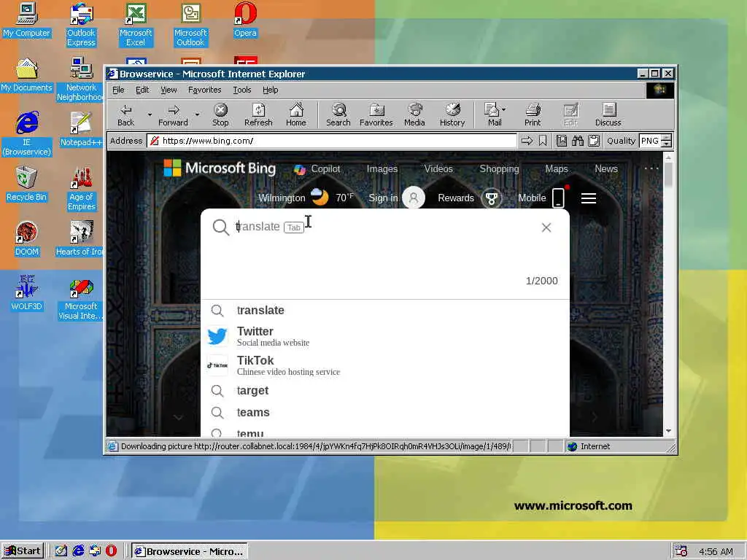Open the Favorites menu
Viewport: 747px width, 560px height.
point(204,90)
